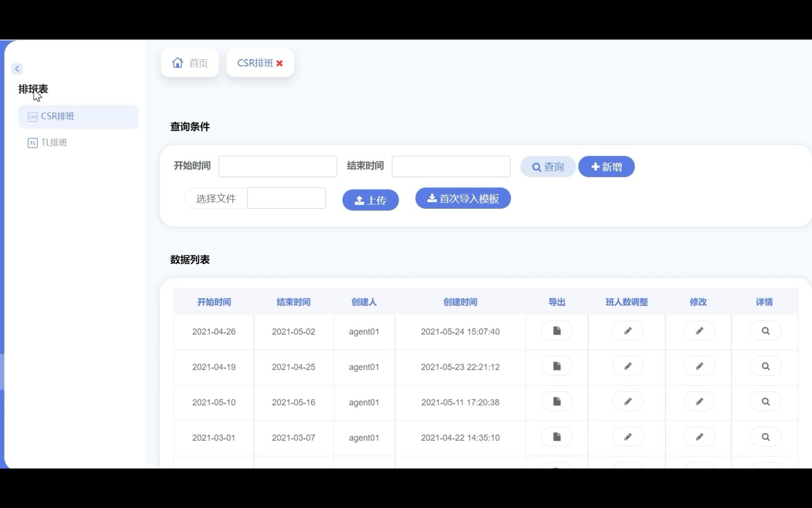Screen dimensions: 812x508
Task: Export the 2021-05-10 schedule row
Action: 557,401
